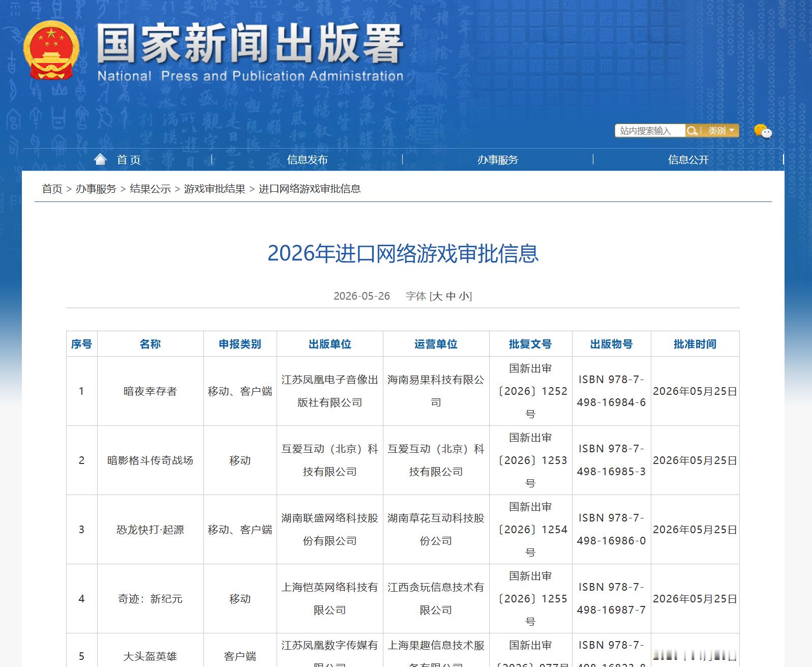Select the game name 恐龙快打·起源
The height and width of the screenshot is (667, 812).
tap(150, 530)
